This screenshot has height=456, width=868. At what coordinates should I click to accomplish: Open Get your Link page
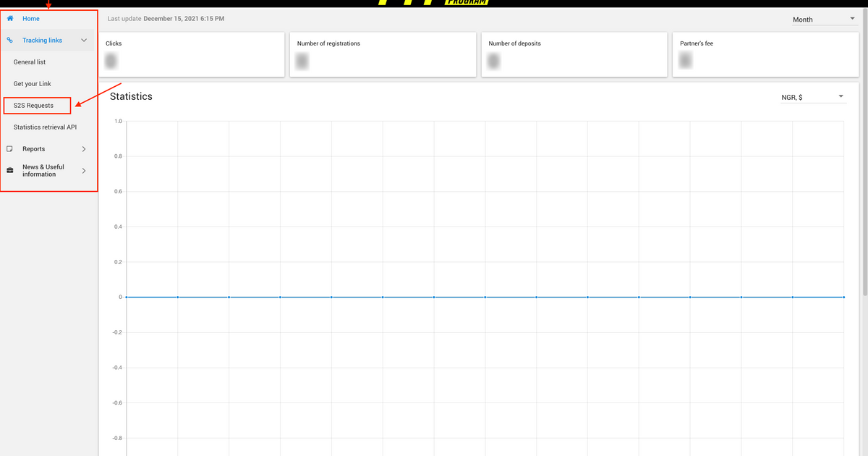point(33,84)
